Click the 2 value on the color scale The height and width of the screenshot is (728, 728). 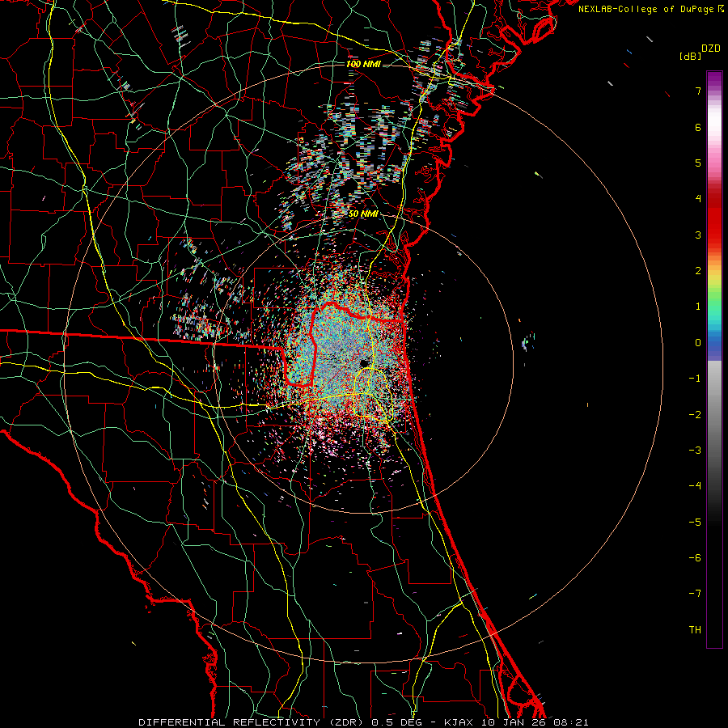[x=698, y=271]
